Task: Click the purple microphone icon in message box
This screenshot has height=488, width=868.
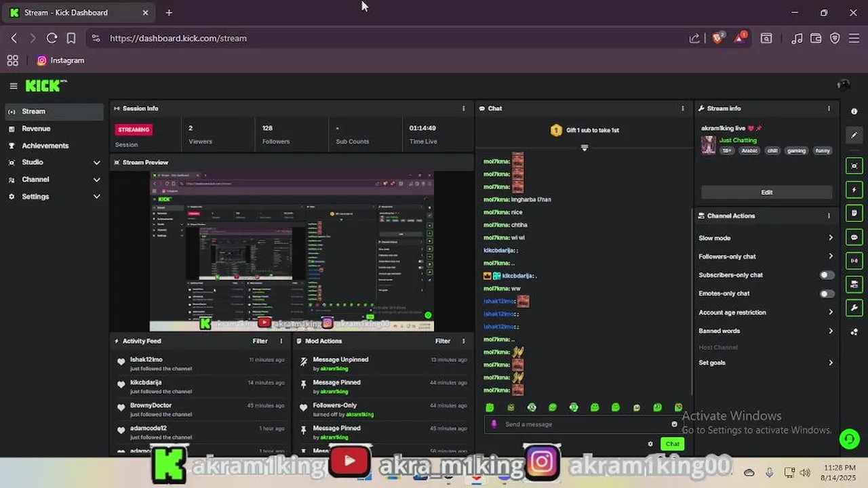Action: [x=494, y=424]
